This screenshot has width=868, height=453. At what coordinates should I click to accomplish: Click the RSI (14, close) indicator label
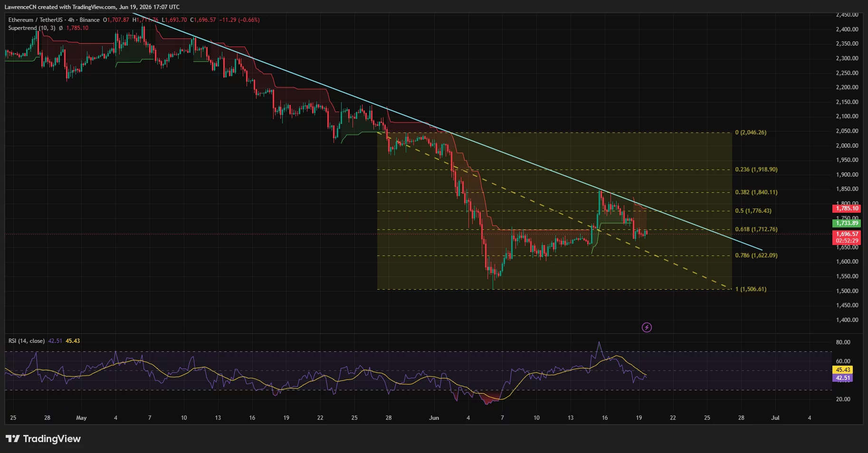27,341
